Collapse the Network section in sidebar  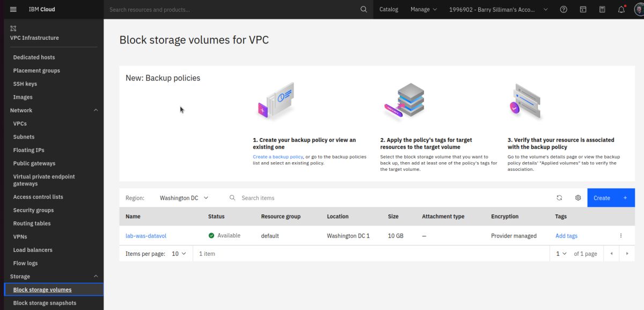coord(96,110)
